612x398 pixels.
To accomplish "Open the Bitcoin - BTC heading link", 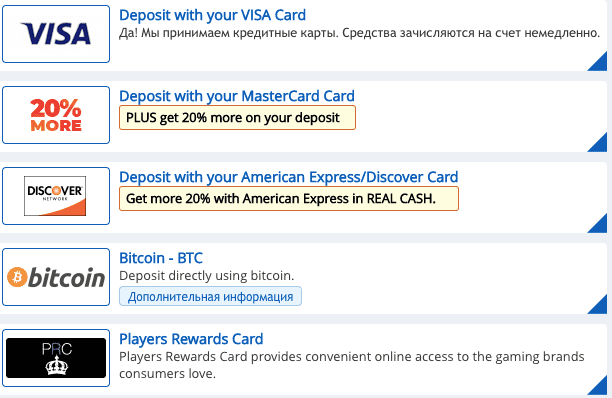I will click(161, 258).
